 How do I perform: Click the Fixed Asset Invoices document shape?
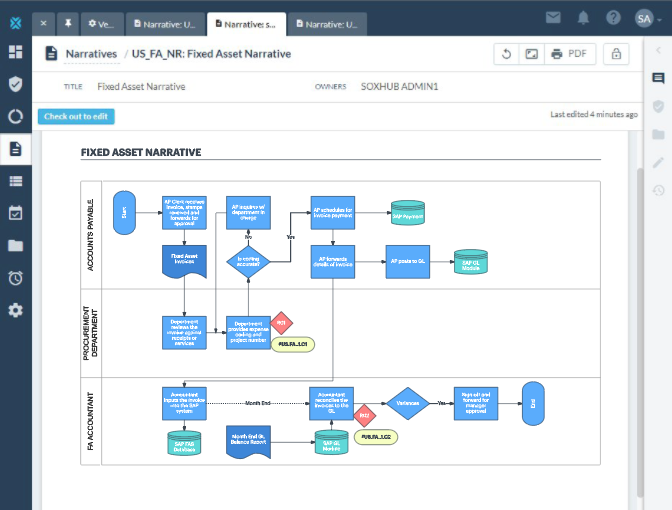(184, 261)
